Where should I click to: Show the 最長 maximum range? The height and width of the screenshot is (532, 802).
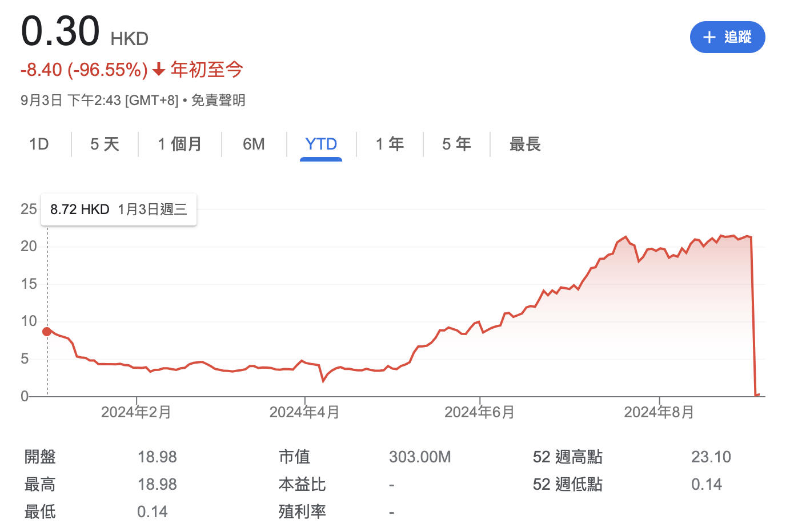tap(525, 144)
